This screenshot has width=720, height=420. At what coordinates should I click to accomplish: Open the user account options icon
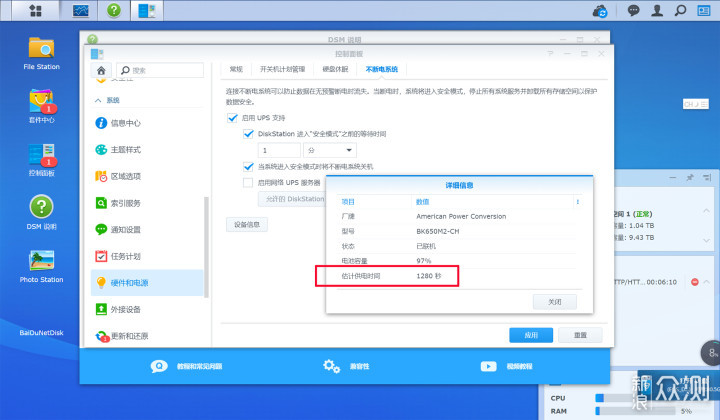[657, 11]
